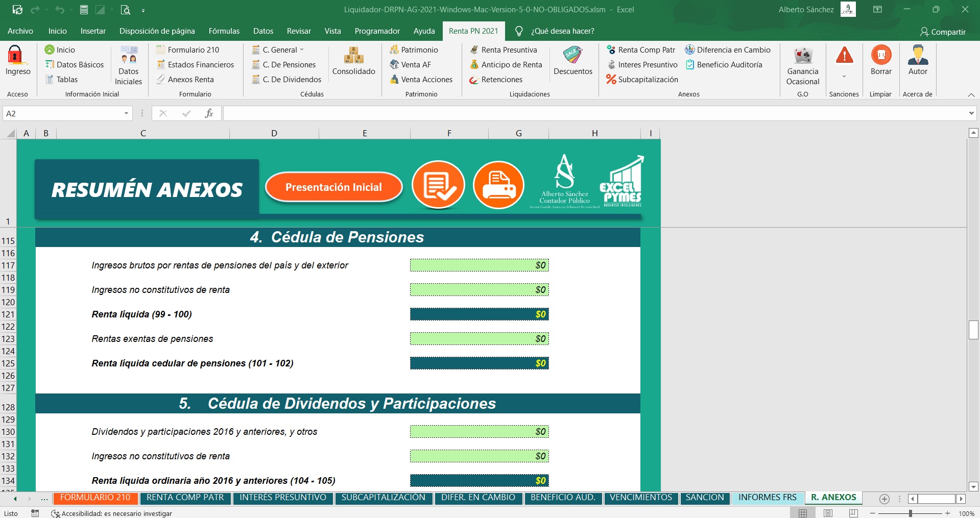Click the Select All corner button

tap(10, 133)
